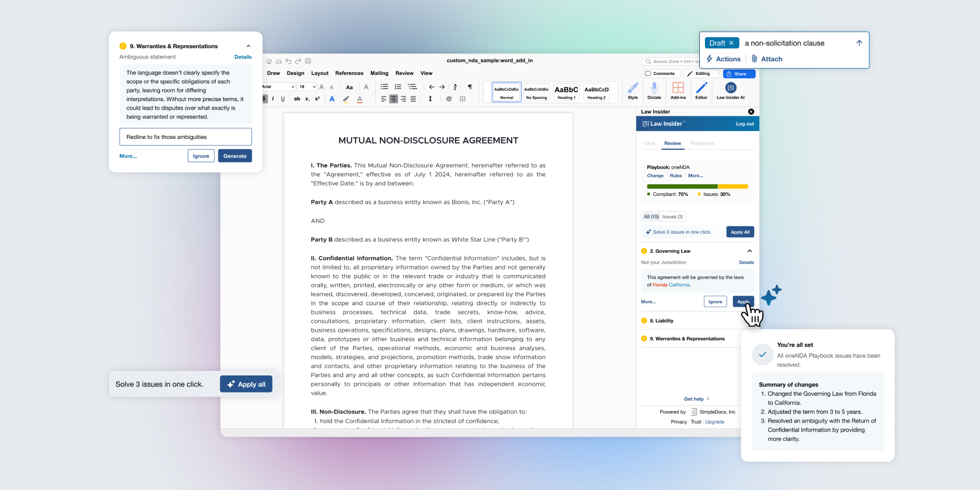Screen dimensions: 980x490
Task: Justify paragraph text
Action: [x=413, y=99]
